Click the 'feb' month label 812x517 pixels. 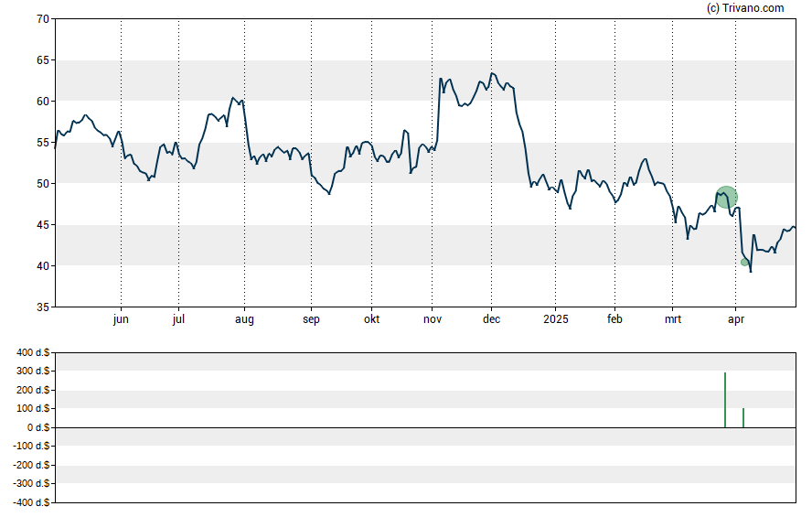[x=614, y=319]
